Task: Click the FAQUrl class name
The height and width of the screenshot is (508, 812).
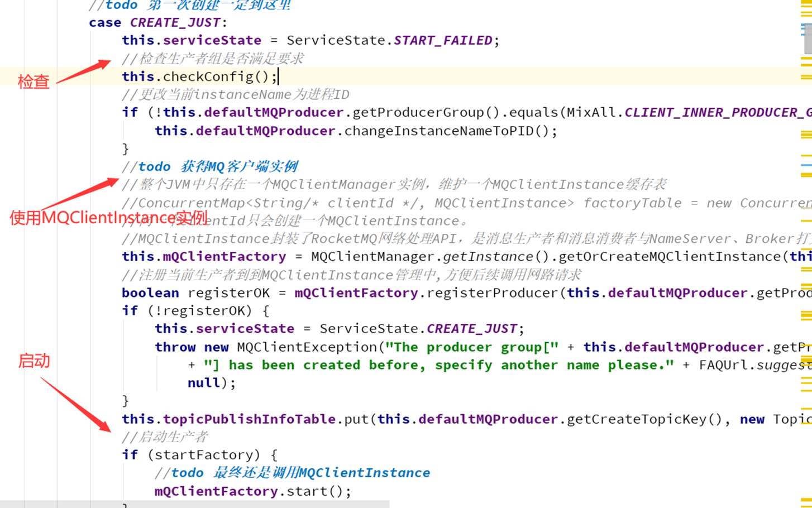Action: pos(723,365)
